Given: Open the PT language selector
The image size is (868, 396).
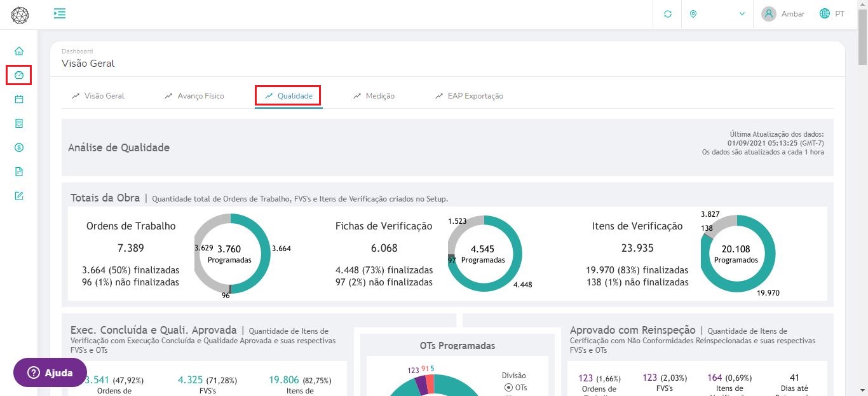Looking at the screenshot, I should tap(832, 14).
